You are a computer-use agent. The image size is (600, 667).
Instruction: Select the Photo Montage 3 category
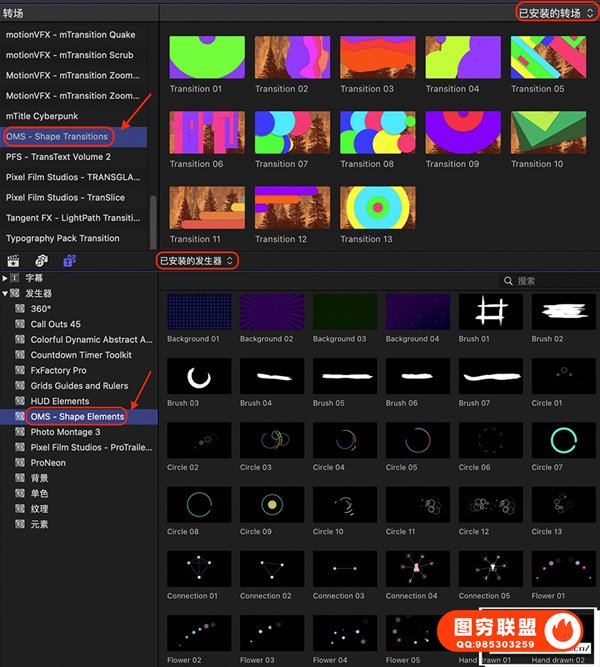(65, 432)
